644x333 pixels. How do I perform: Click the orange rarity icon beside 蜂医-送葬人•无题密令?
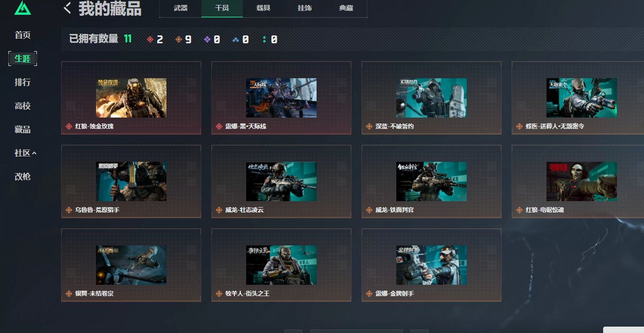(519, 126)
